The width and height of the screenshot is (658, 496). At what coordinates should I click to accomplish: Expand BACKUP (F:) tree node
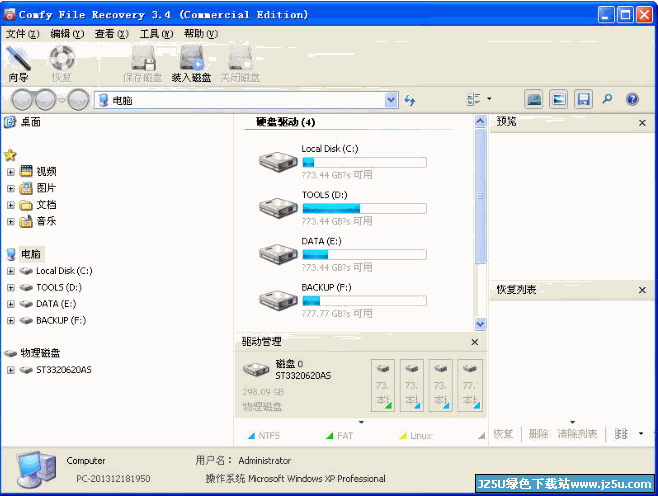11,321
